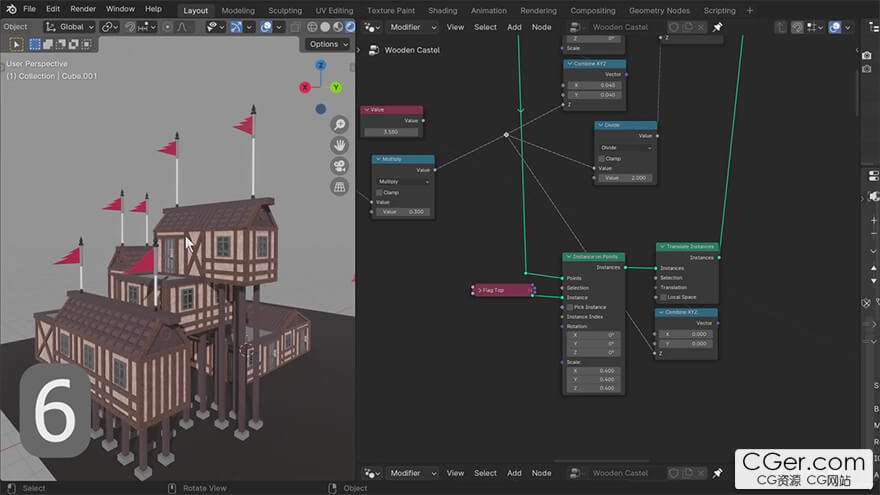Toggle the camera view icon
This screenshot has width=880, height=495.
(340, 166)
